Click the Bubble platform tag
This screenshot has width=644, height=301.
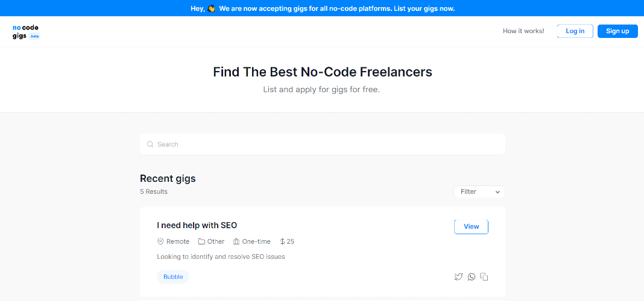[x=173, y=277]
